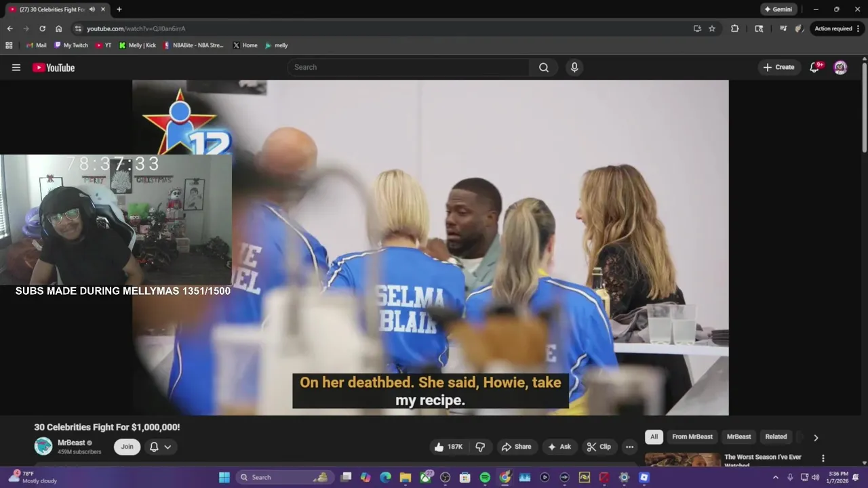Screen dimensions: 868x488
Task: Open the X Home bookmark
Action: point(245,45)
